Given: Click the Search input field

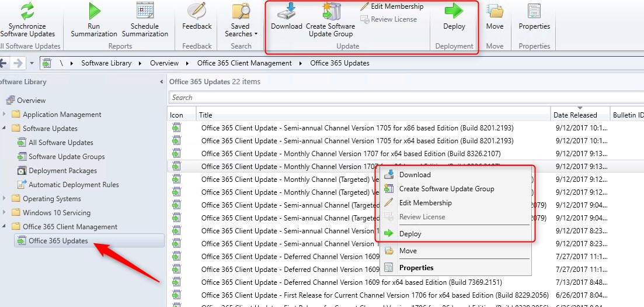Looking at the screenshot, I should point(406,98).
